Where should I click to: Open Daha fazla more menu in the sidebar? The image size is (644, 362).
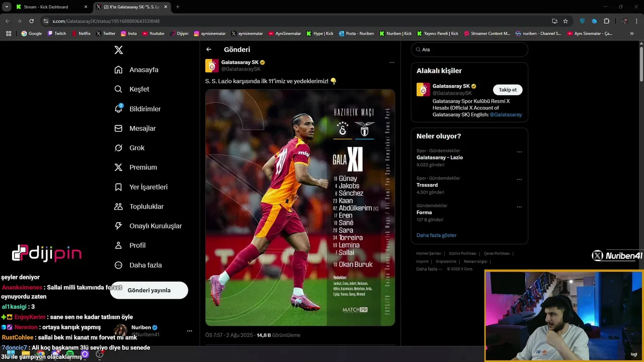[138, 265]
